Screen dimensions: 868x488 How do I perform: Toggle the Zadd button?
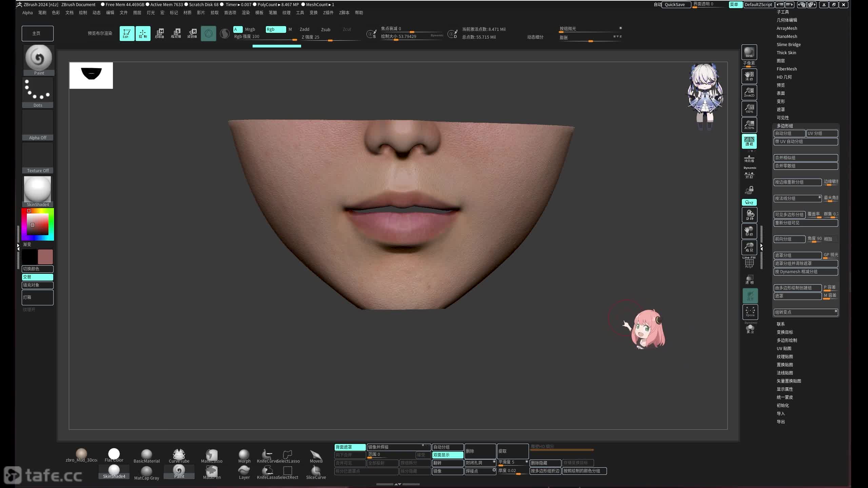pos(304,29)
